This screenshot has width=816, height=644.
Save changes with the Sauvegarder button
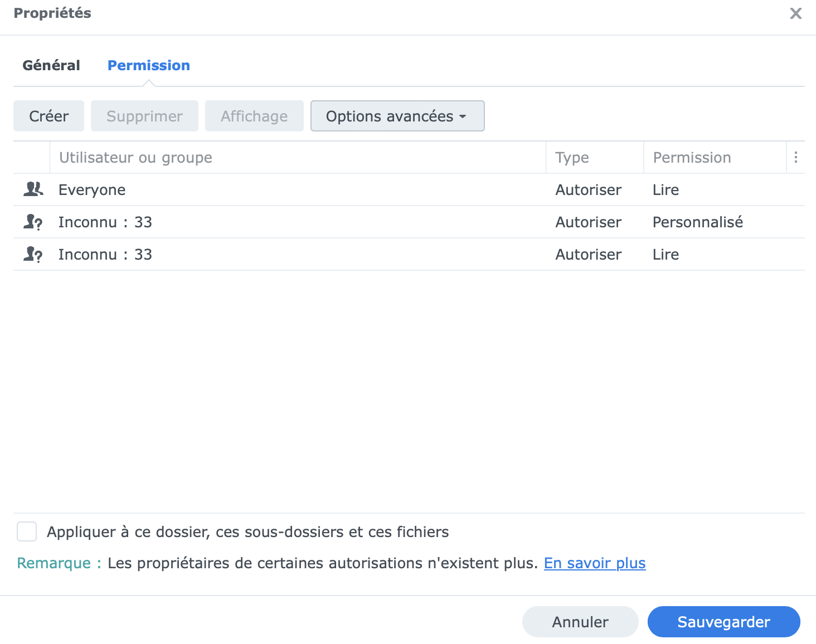(724, 622)
